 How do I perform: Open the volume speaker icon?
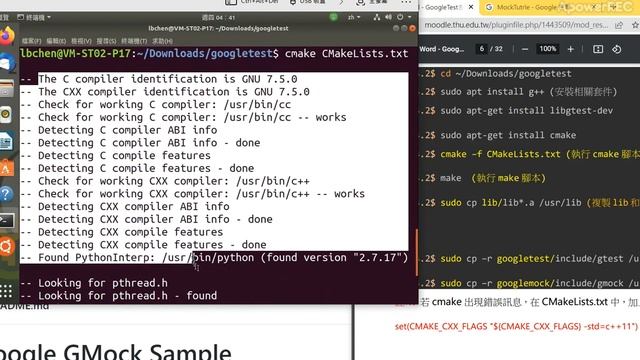tap(388, 17)
